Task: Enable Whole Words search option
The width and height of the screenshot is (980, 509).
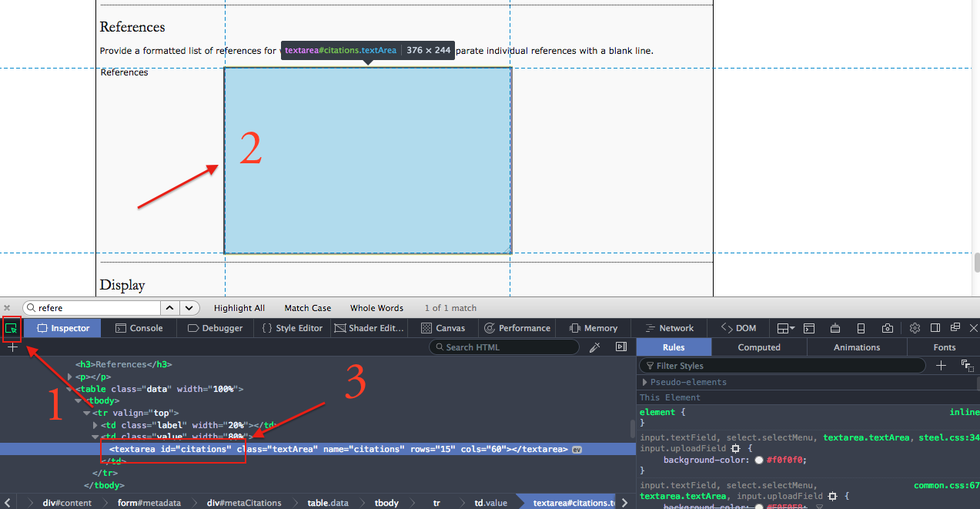Action: tap(376, 308)
